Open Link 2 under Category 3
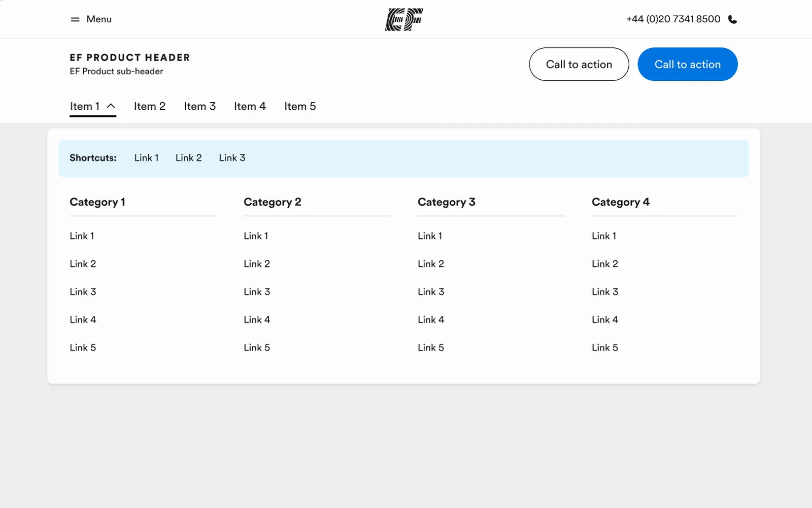 pos(431,264)
